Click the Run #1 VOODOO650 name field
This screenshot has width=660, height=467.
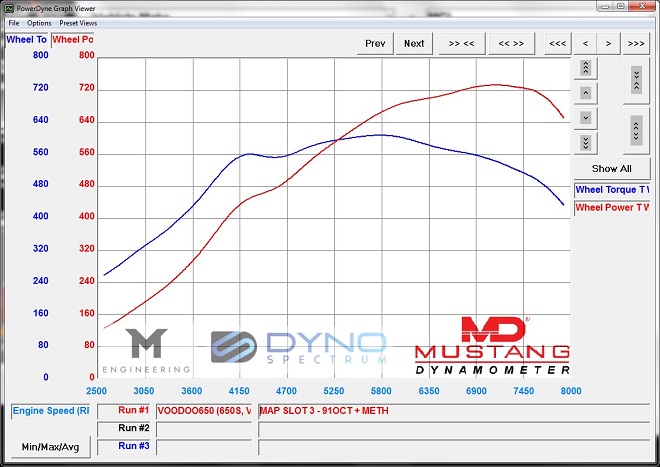pyautogui.click(x=204, y=410)
